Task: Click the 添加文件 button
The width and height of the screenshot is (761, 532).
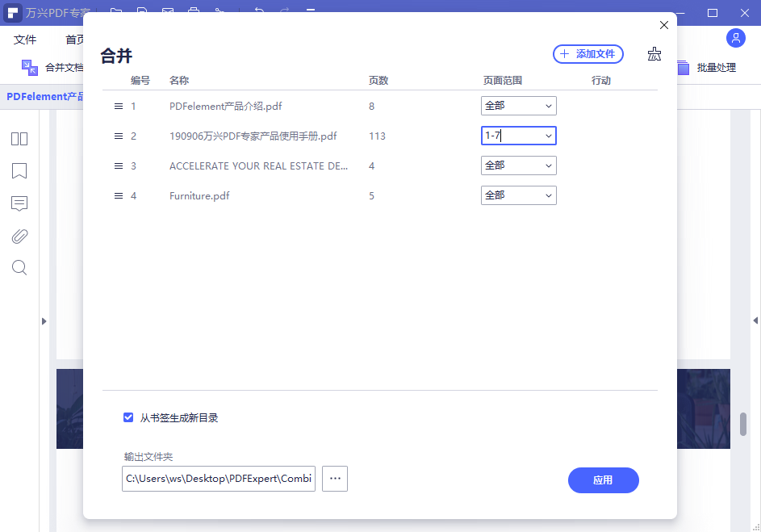Action: click(587, 53)
